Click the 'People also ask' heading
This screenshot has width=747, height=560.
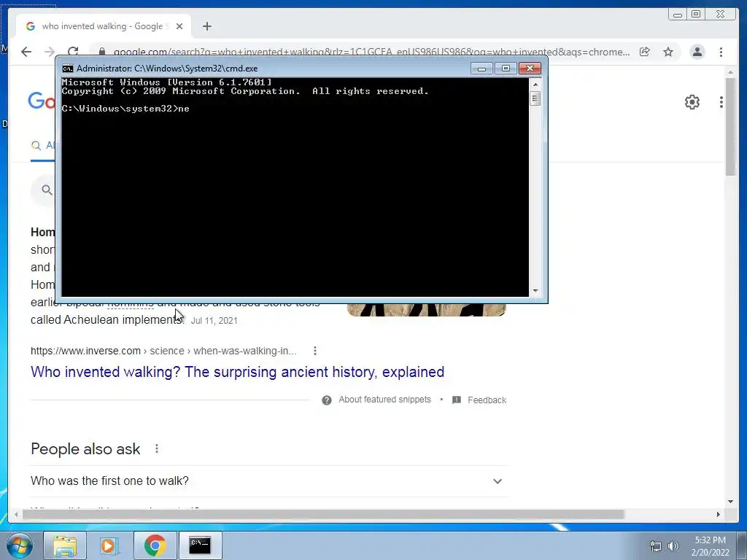[x=85, y=448]
